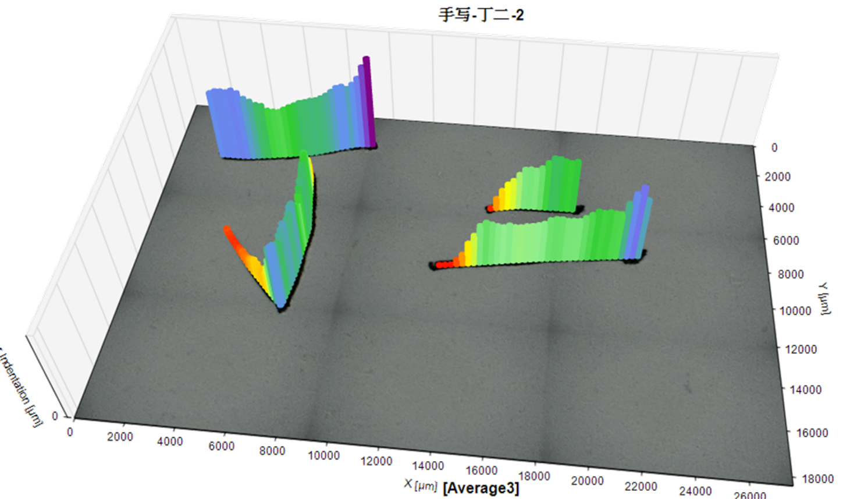
Task: Click X-axis tick value 24000
Action: tap(695, 491)
